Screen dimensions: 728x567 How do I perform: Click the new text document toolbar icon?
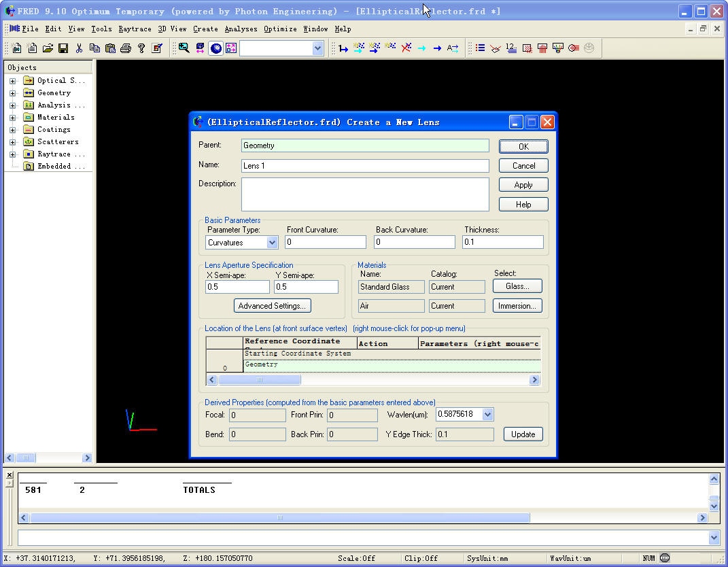tap(32, 48)
